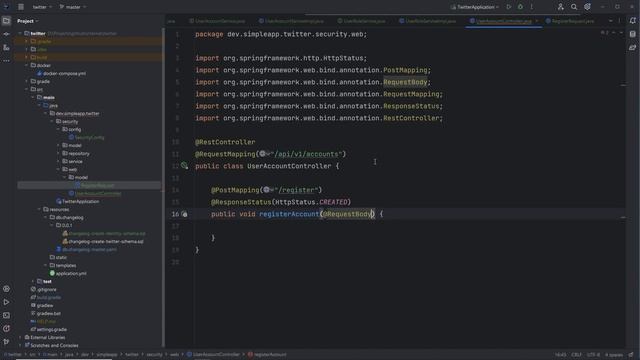Toggle read-only lock in status bar
The height and width of the screenshot is (360, 640).
point(631,355)
